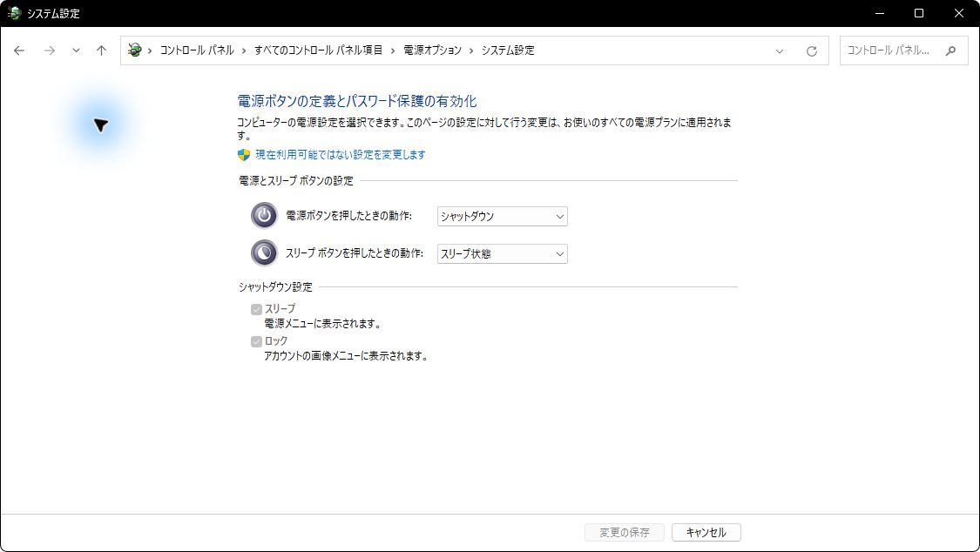Open すべてのコントロール パネル項目 breadcrumb
Image resolution: width=980 pixels, height=552 pixels.
click(318, 50)
